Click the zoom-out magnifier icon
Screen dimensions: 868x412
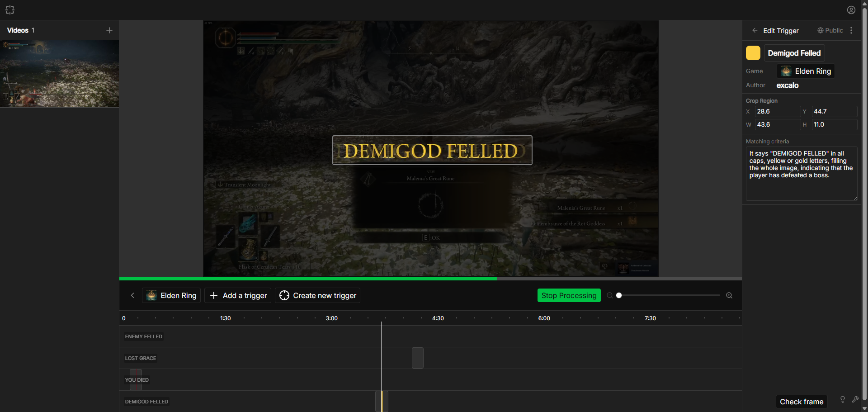click(x=610, y=295)
